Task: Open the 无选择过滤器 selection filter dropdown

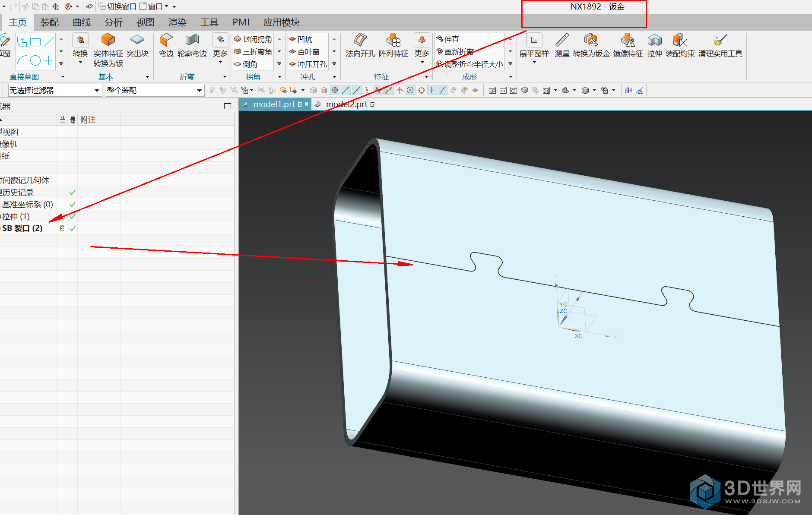Action: (x=55, y=90)
